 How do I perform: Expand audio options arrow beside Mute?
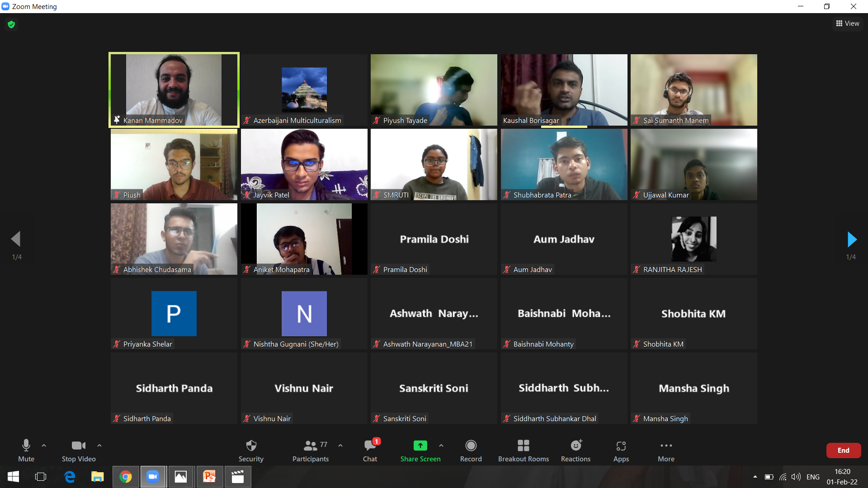coord(44,446)
